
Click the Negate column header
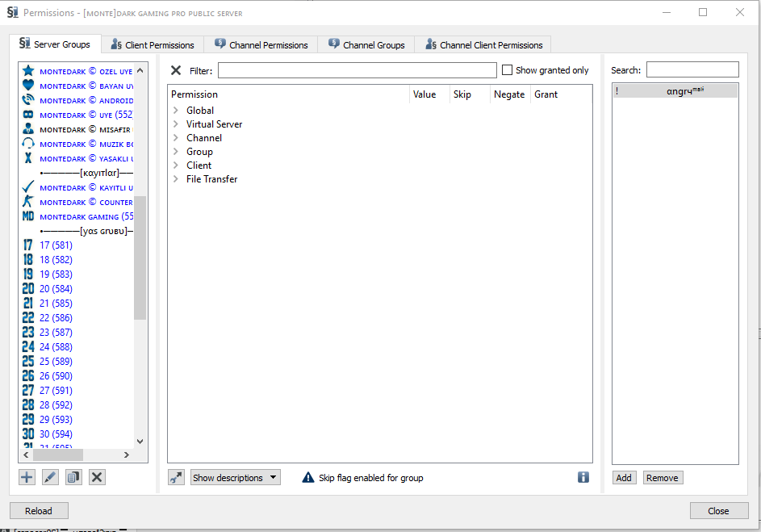click(511, 94)
